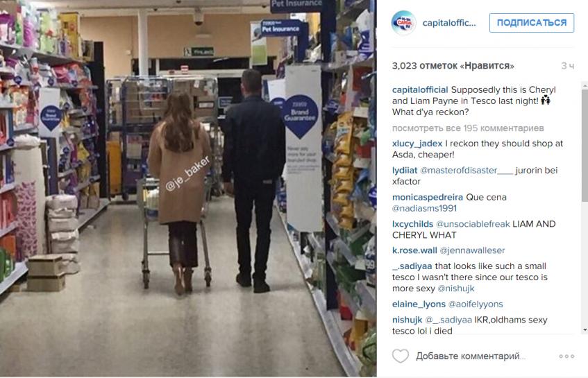Screen dimensions: 588x378
Task: Click the ПОДПИСАТЬСЯ follow button
Action: (531, 23)
